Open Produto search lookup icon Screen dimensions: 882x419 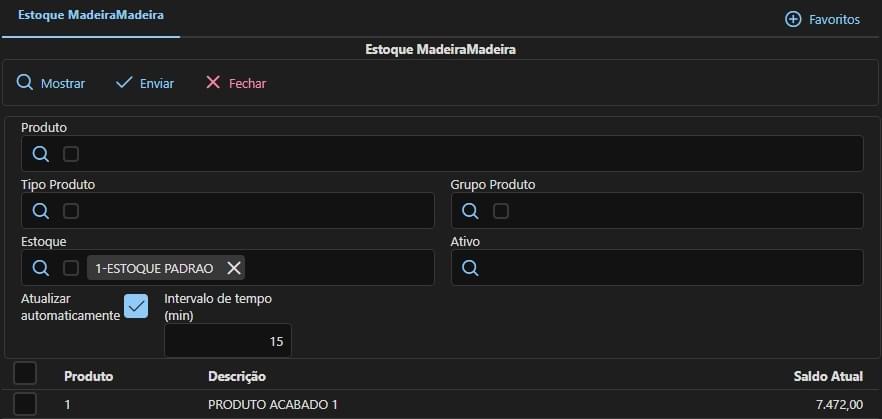coord(40,154)
